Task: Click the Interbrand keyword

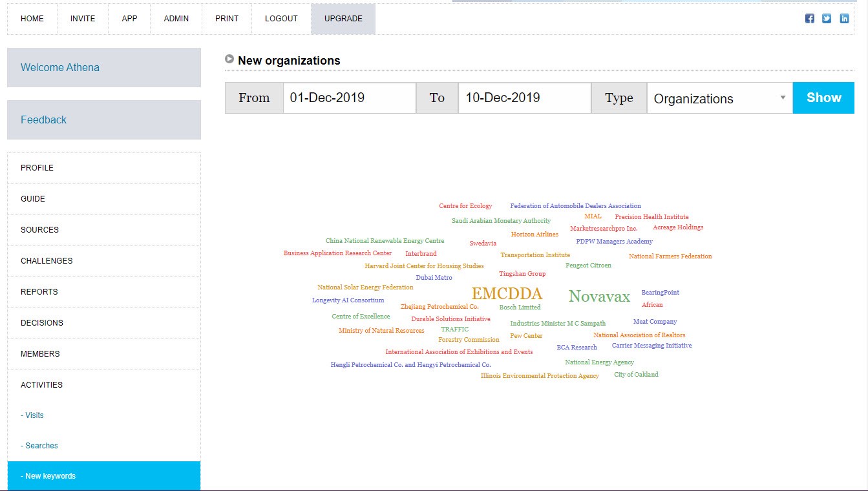Action: pos(421,254)
